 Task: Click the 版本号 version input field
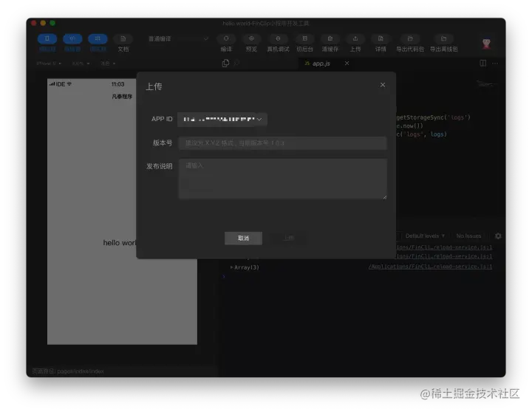click(x=282, y=143)
